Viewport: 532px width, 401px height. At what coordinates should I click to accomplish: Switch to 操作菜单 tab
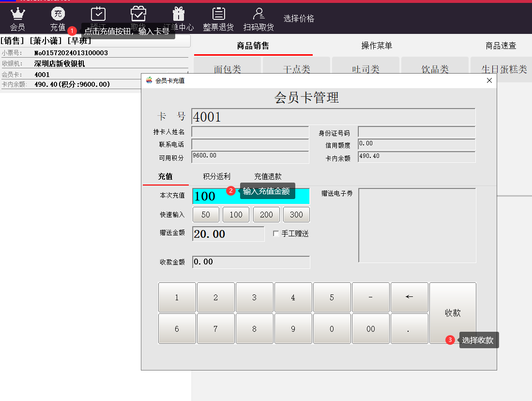377,46
